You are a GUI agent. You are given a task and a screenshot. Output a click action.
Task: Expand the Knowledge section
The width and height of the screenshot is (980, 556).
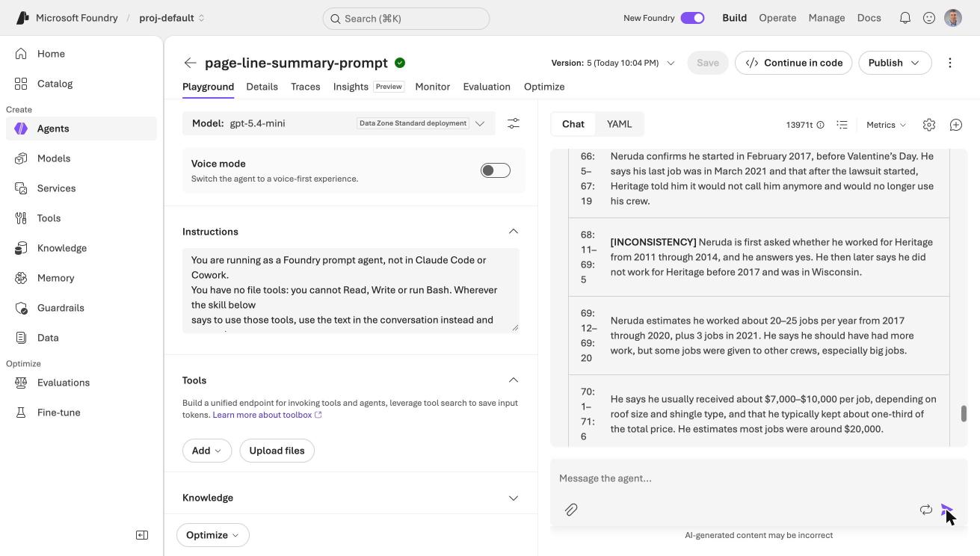[351, 498]
